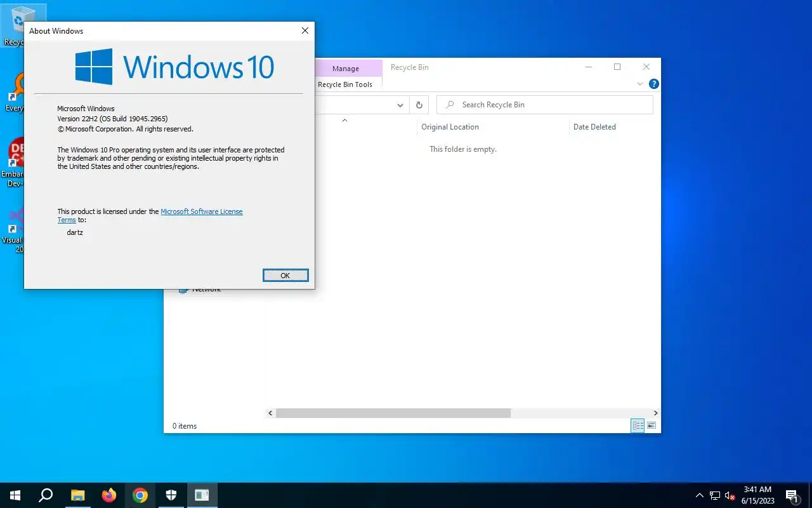812x508 pixels.
Task: Expand the ribbon with the chevron
Action: (640, 84)
